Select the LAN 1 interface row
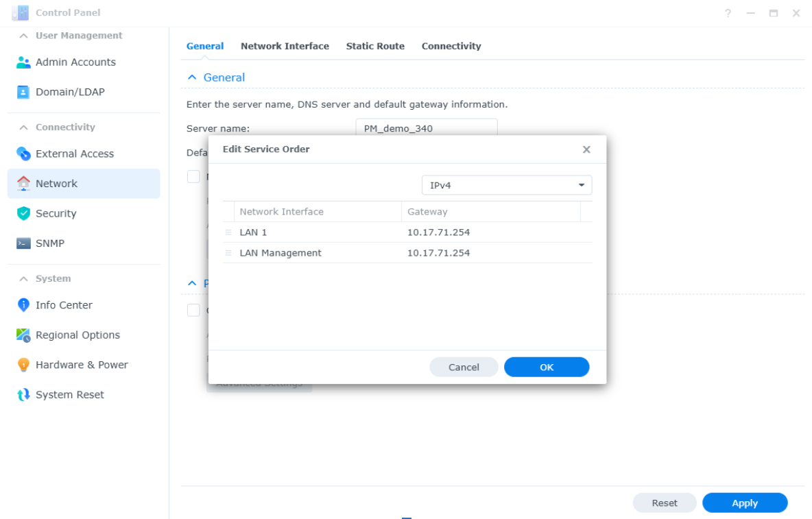Viewport: 812px width, 519px height. tap(407, 232)
